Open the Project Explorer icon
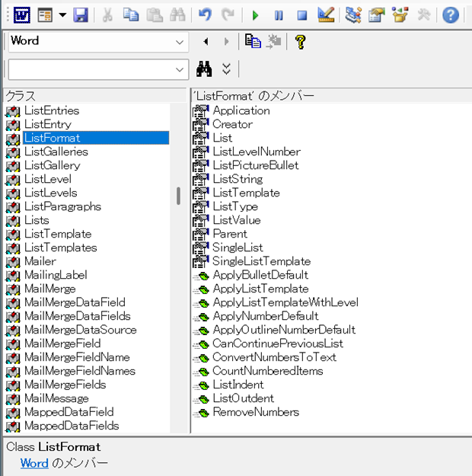 [x=352, y=14]
